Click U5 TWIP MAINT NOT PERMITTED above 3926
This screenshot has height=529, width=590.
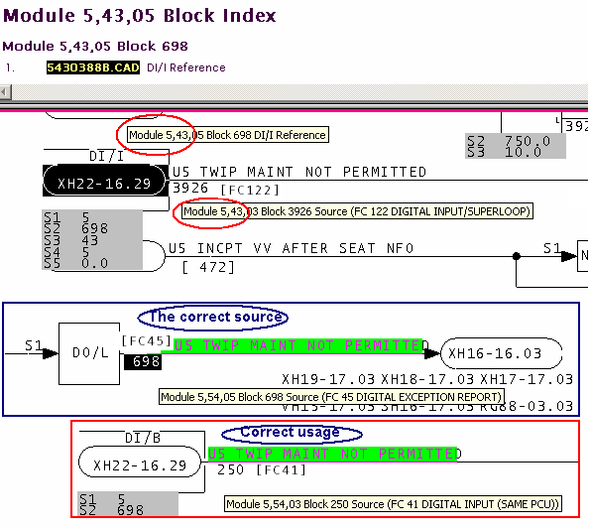pyautogui.click(x=300, y=172)
